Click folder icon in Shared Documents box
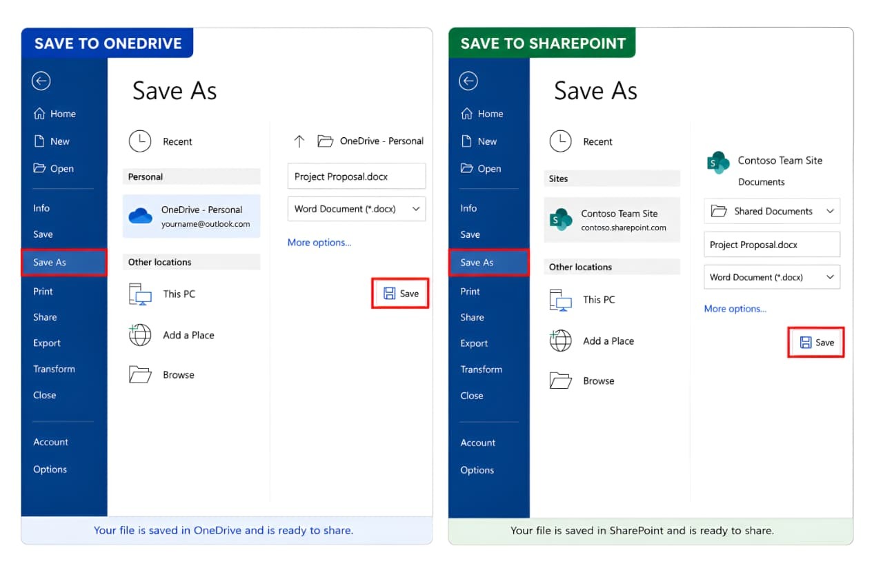Image resolution: width=883 pixels, height=588 pixels. (719, 211)
